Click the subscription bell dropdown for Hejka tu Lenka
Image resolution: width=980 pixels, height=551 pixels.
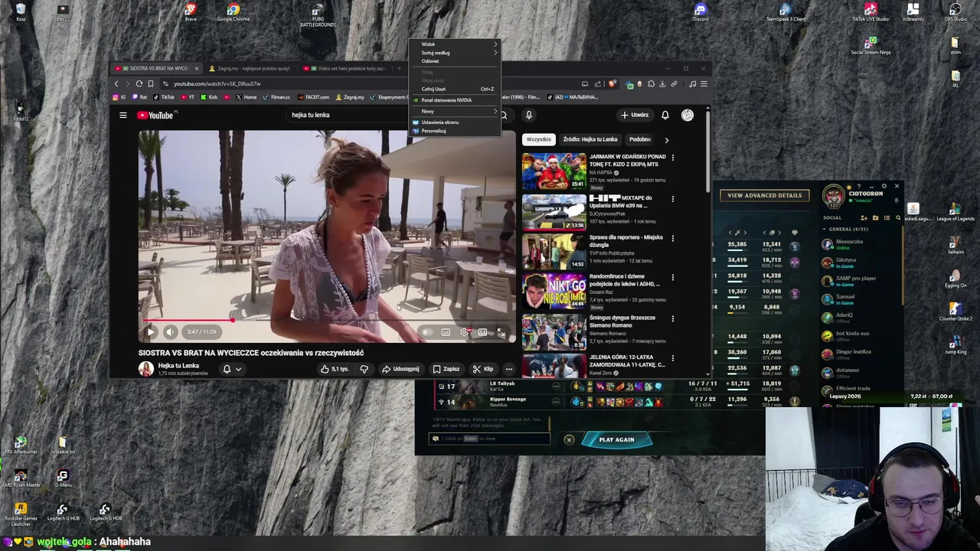click(232, 369)
